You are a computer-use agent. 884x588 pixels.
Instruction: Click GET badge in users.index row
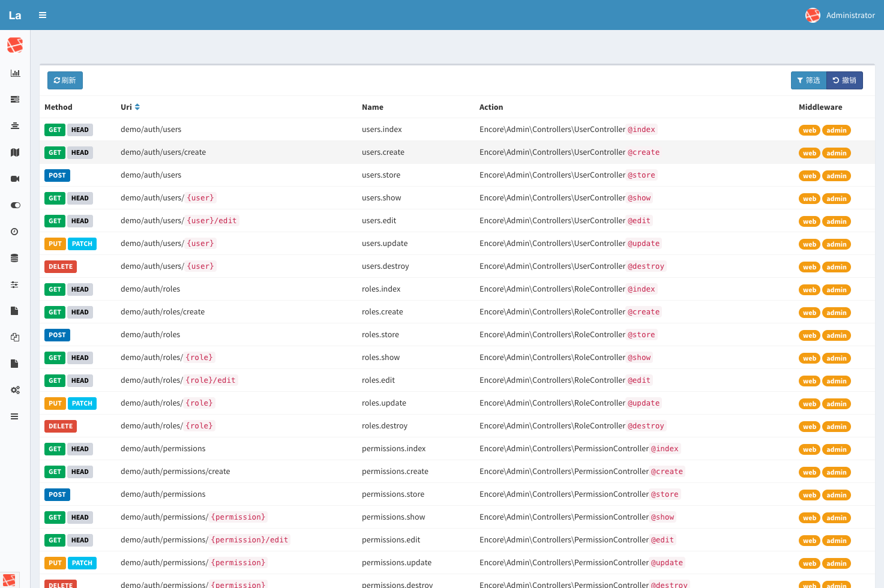pos(55,130)
